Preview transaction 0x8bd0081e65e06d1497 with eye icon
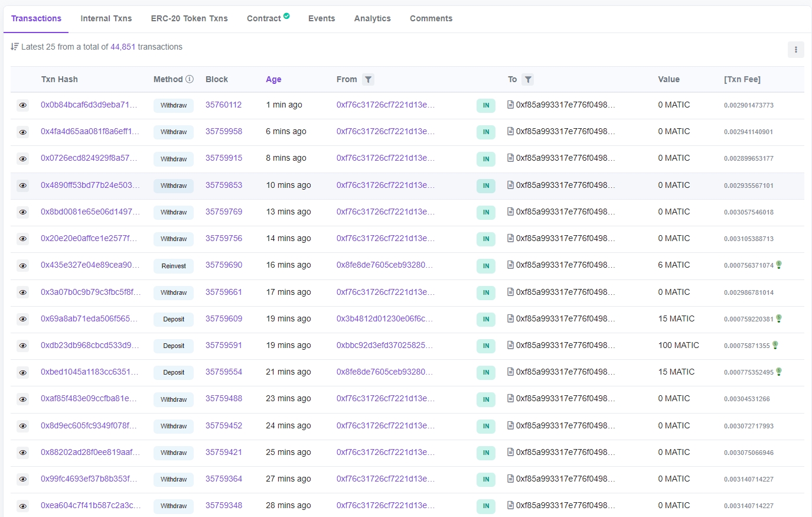The width and height of the screenshot is (812, 517). point(22,212)
